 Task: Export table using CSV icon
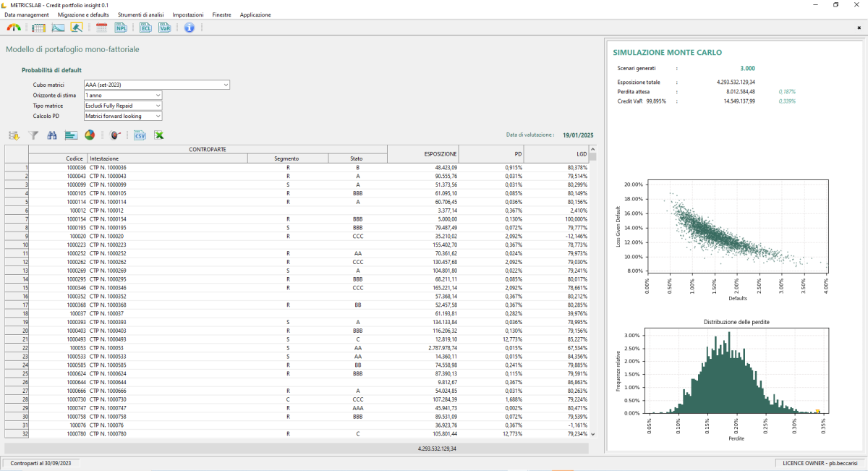(140, 135)
